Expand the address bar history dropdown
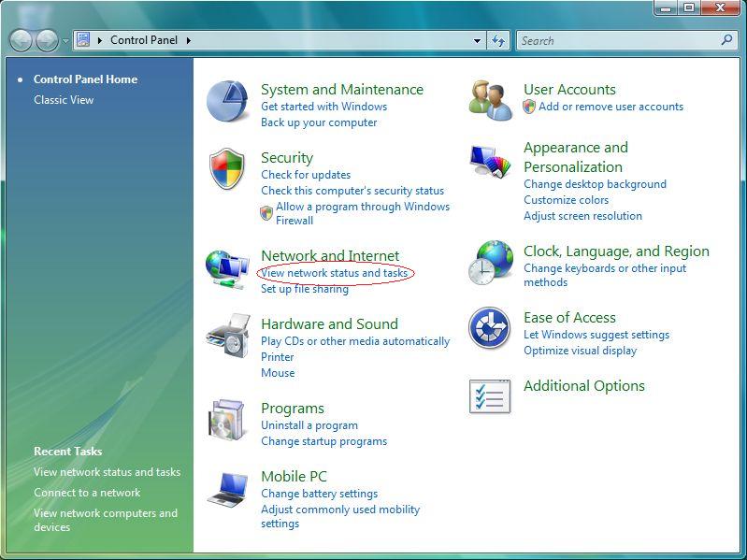 tap(478, 41)
